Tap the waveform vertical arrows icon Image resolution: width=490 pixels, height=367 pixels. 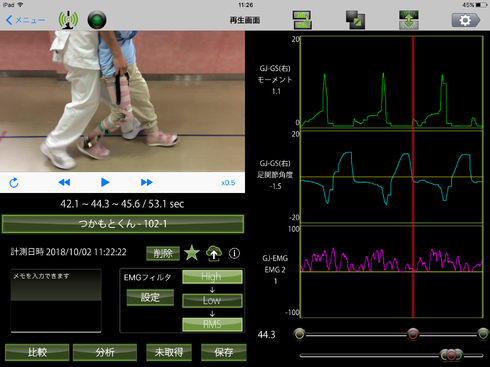click(409, 20)
